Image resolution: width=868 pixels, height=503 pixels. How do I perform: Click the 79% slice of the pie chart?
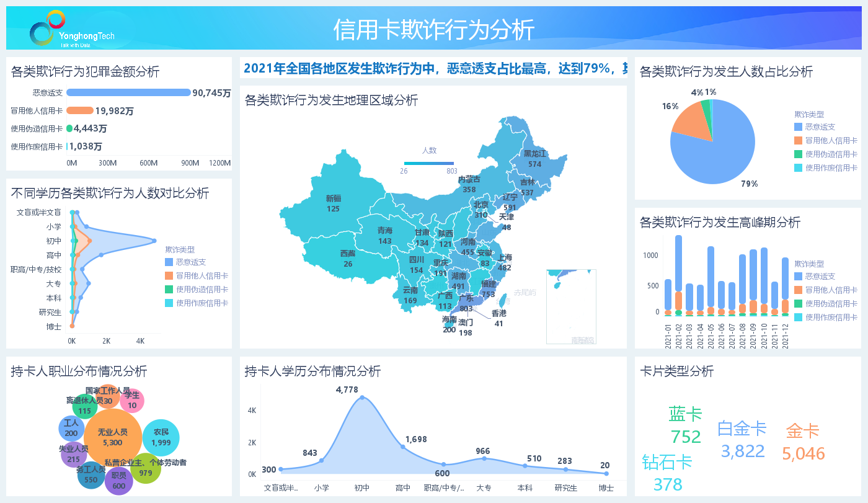point(719,149)
